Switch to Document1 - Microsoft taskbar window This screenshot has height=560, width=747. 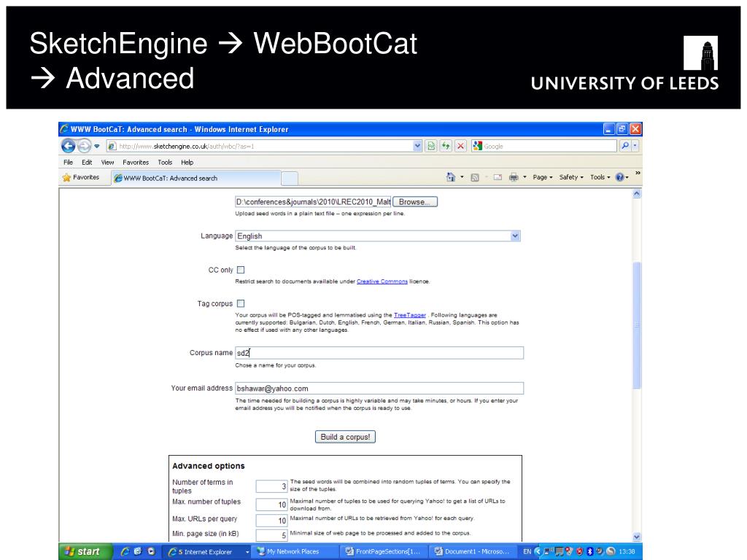473,552
